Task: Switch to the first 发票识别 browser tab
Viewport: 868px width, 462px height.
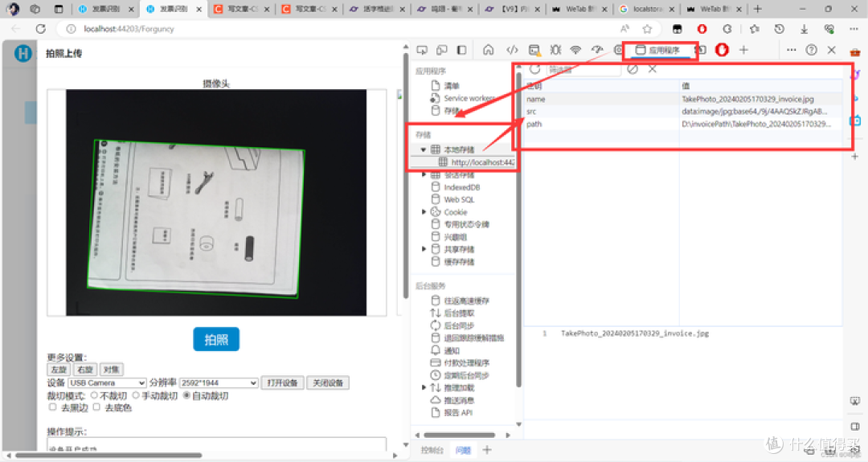Action: pos(106,9)
